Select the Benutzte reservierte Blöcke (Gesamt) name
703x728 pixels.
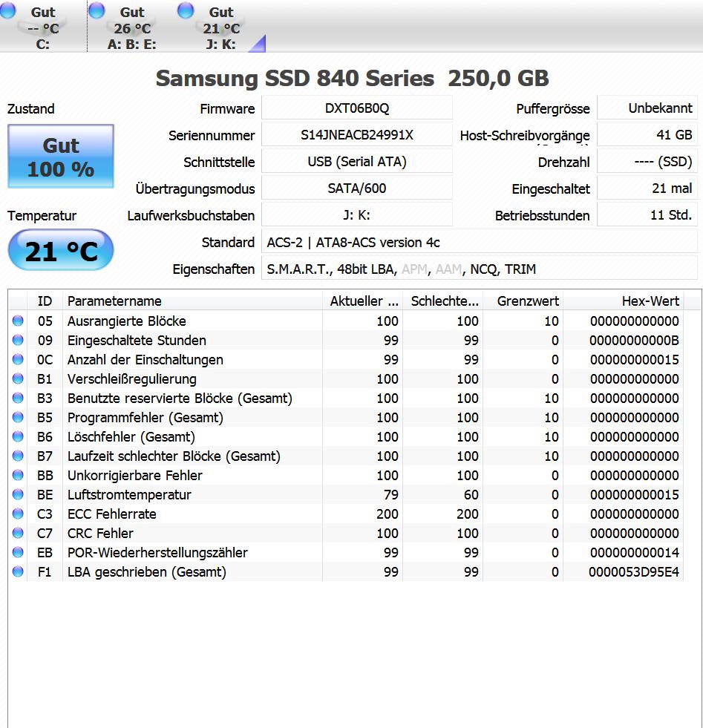click(x=180, y=398)
